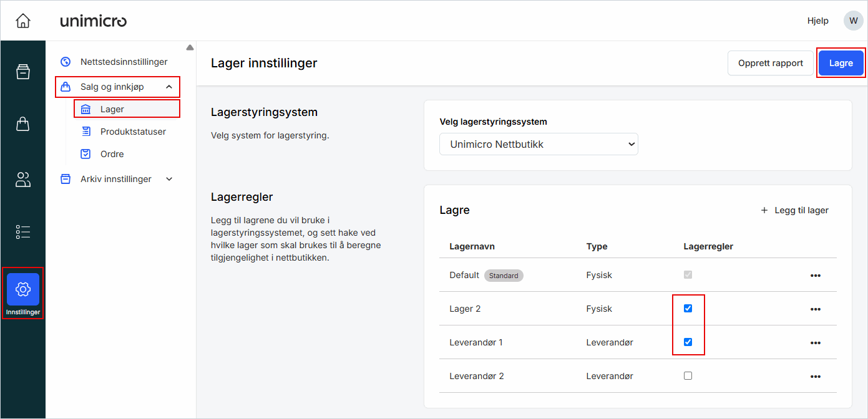Open the archive box icon in dark sidebar
Image resolution: width=868 pixels, height=419 pixels.
coord(23,72)
